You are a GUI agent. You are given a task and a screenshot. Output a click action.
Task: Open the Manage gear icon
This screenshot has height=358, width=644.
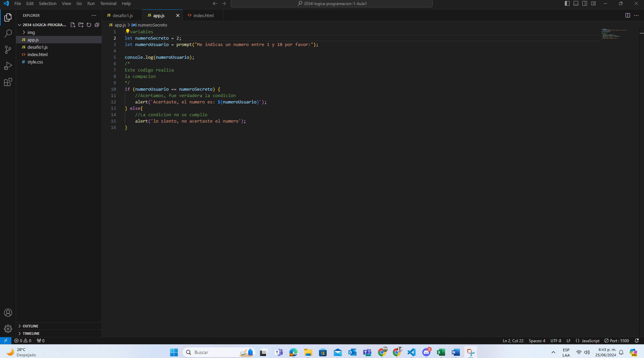pyautogui.click(x=8, y=329)
